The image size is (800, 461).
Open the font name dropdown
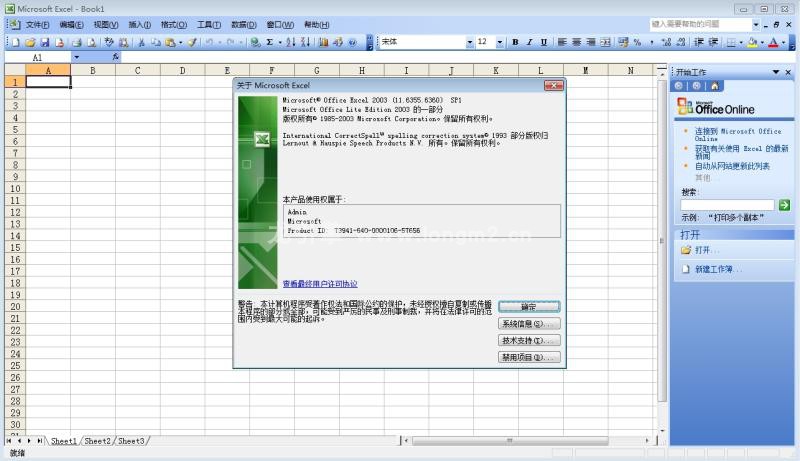[x=470, y=42]
